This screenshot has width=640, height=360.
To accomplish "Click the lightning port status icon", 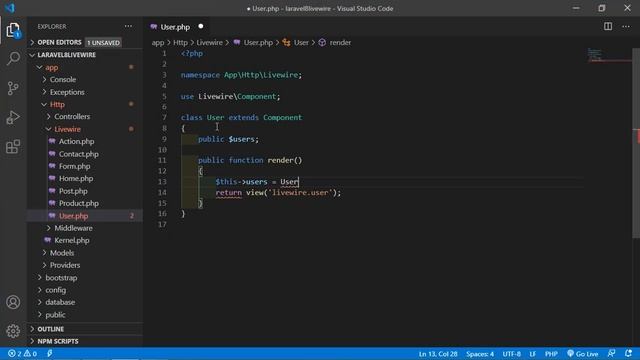I will pyautogui.click(x=50, y=354).
